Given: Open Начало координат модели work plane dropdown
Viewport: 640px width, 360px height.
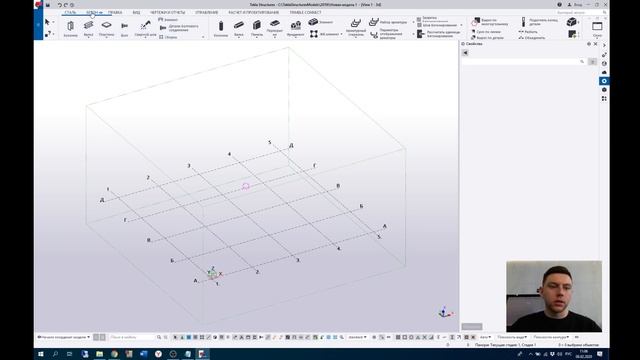Looking at the screenshot, I should (x=63, y=337).
